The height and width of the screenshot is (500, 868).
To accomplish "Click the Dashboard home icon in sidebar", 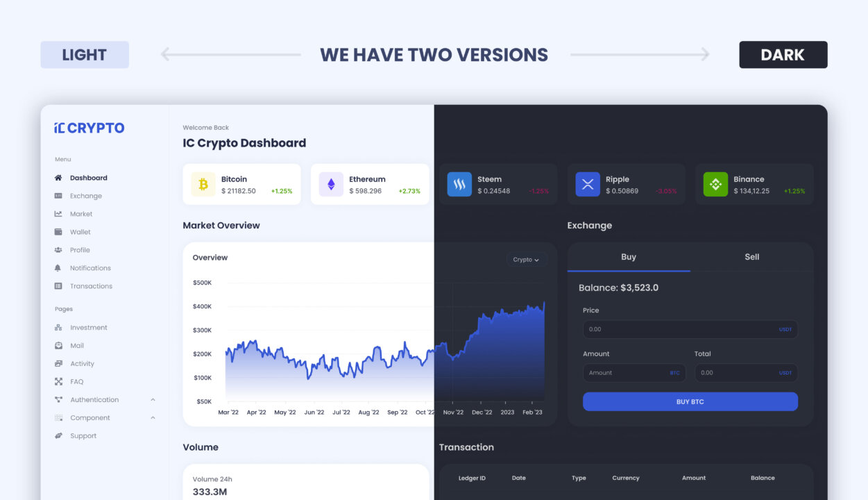I will (58, 178).
